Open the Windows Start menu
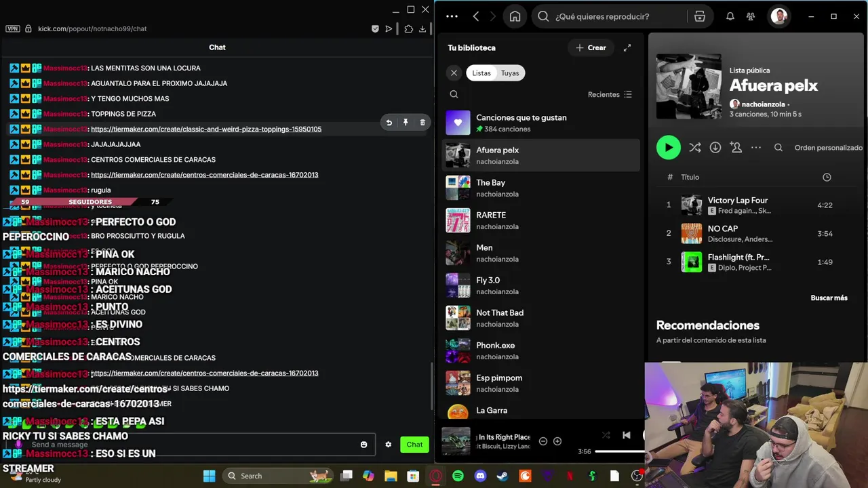 coord(209,476)
